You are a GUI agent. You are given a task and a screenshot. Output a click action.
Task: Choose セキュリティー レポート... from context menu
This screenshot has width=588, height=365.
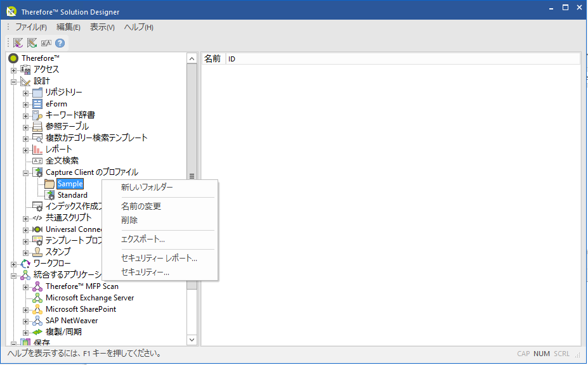[160, 258]
